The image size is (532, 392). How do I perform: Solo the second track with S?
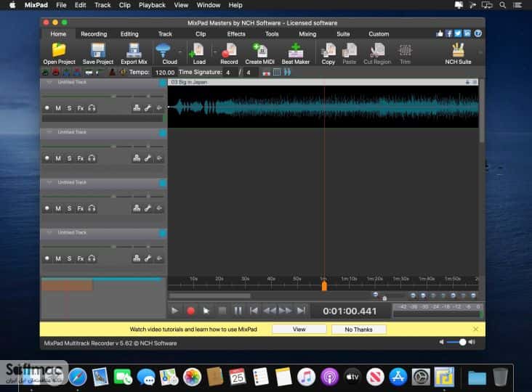(69, 158)
